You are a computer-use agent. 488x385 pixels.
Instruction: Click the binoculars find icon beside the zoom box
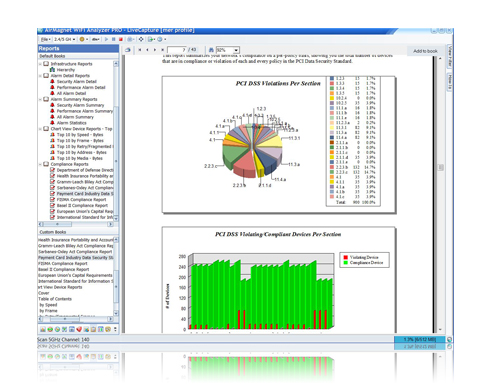coord(211,50)
